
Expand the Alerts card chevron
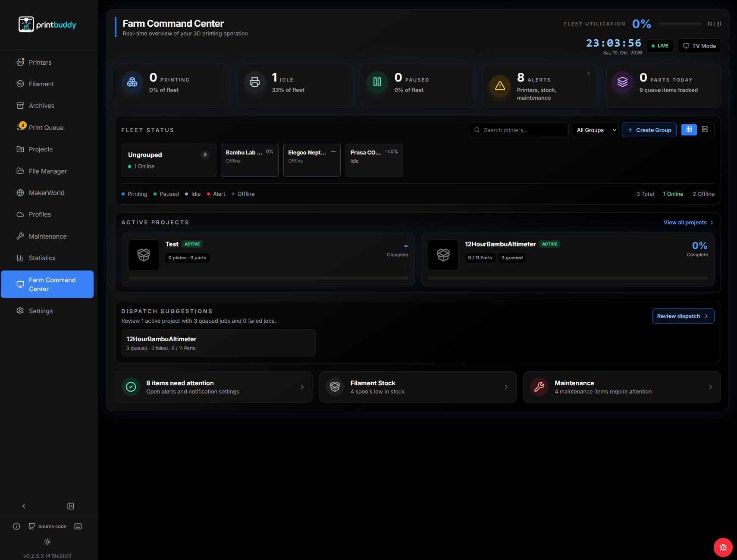click(x=589, y=73)
